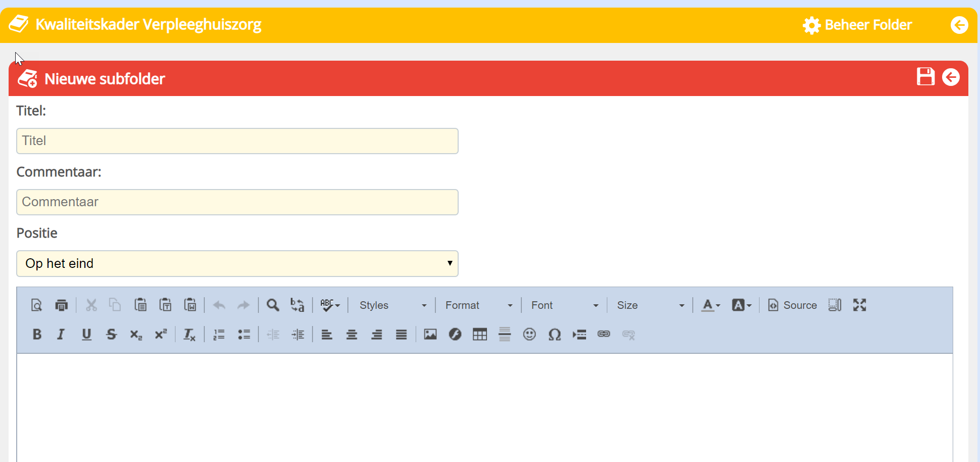This screenshot has height=462, width=980.
Task: Toggle Show Blocks icon
Action: point(835,305)
